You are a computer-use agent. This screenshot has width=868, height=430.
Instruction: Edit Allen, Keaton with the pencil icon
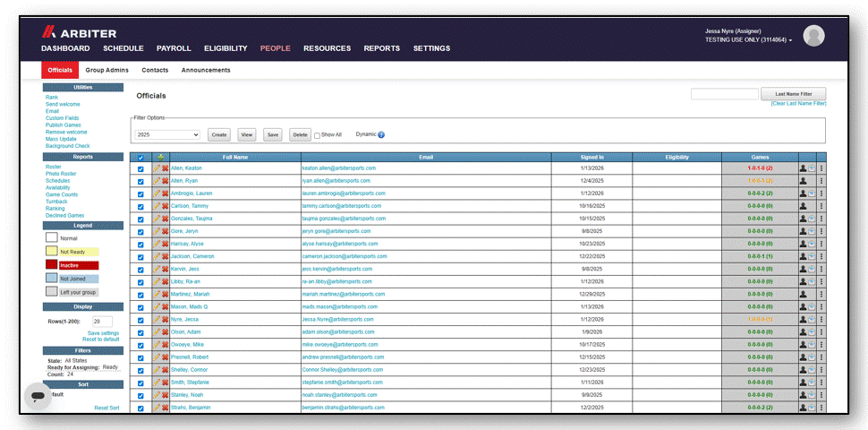point(157,168)
